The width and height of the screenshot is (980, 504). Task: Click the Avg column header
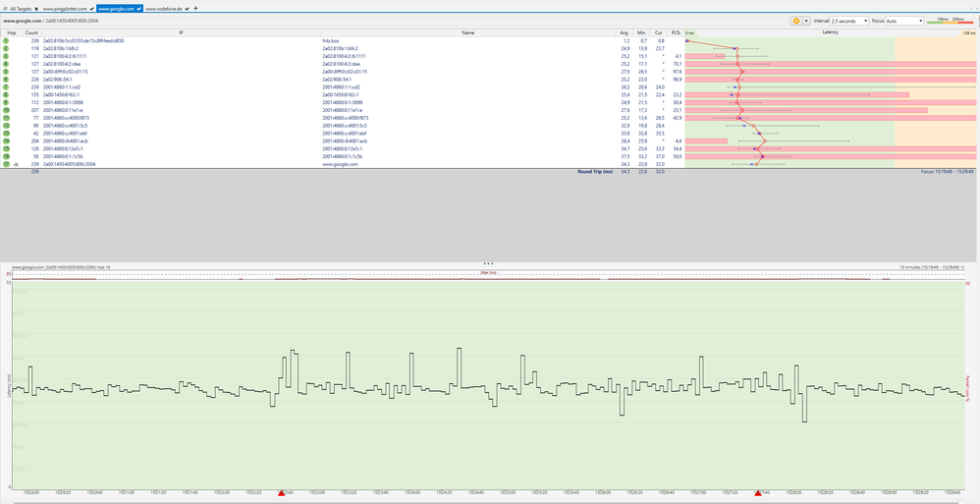[624, 32]
